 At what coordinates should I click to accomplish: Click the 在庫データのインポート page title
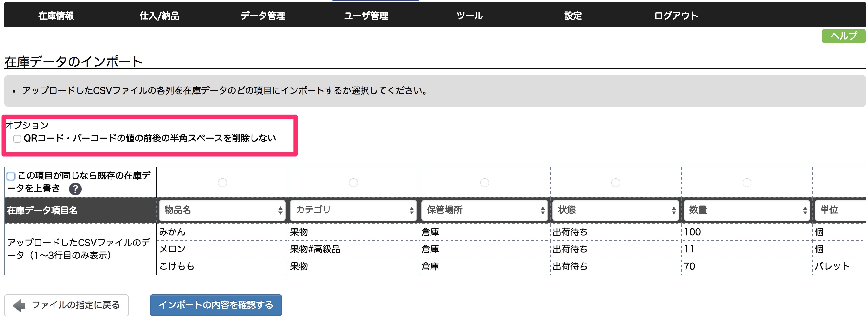pyautogui.click(x=73, y=62)
